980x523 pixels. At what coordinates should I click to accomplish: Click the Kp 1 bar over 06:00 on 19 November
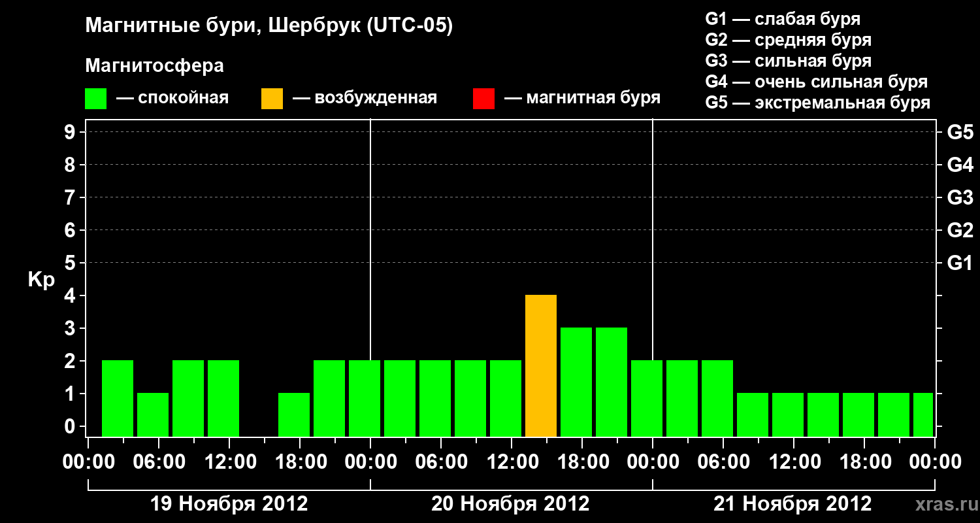point(153,415)
